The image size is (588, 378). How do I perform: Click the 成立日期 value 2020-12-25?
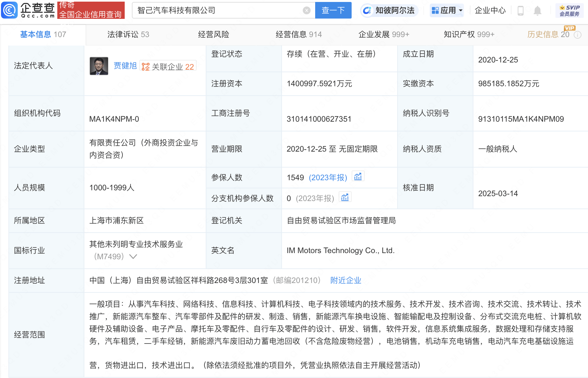(498, 60)
